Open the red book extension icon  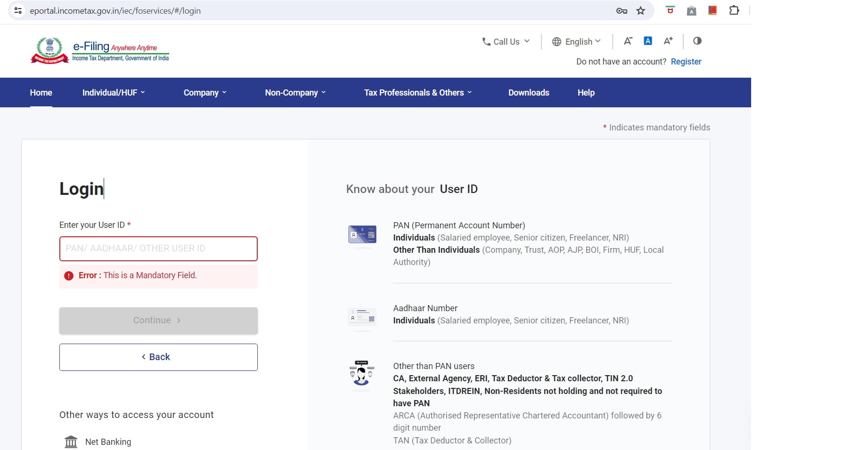point(712,10)
